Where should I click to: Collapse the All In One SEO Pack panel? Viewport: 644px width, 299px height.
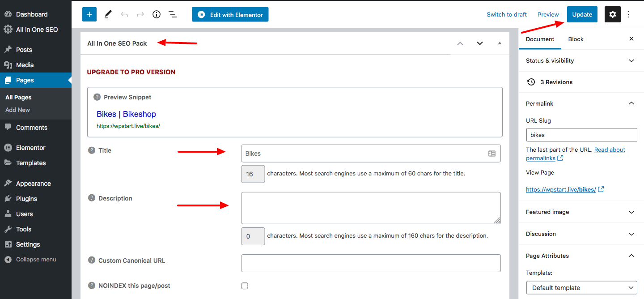pos(500,43)
